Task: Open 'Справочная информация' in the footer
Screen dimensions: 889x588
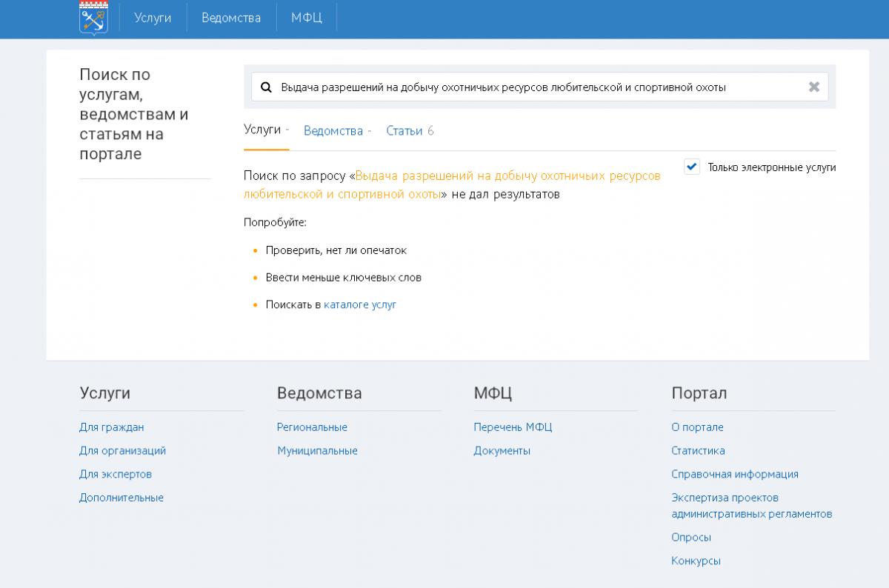Action: point(734,475)
